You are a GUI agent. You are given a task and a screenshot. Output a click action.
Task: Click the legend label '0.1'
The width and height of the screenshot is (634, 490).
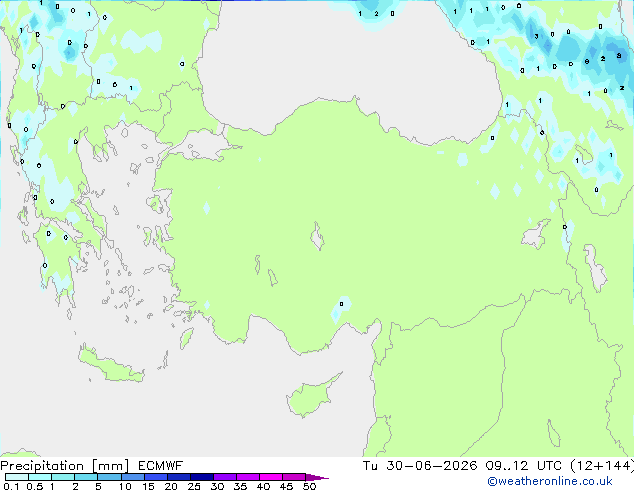tap(11, 486)
